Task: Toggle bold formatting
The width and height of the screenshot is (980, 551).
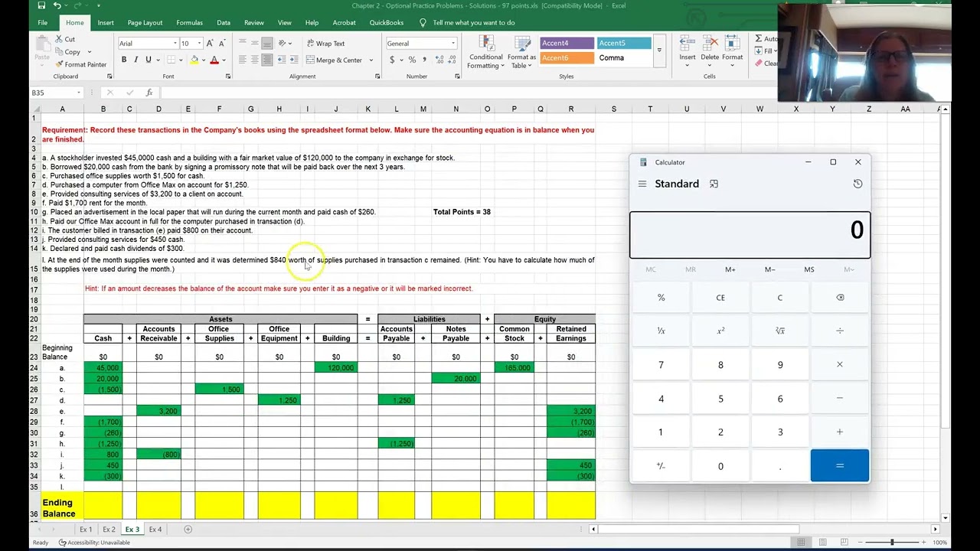Action: (x=123, y=60)
